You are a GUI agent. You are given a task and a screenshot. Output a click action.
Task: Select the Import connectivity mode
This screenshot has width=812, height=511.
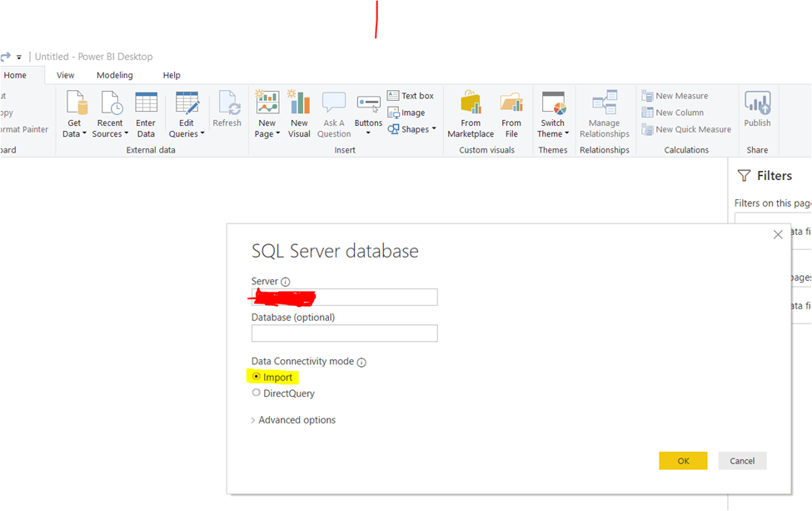click(258, 377)
